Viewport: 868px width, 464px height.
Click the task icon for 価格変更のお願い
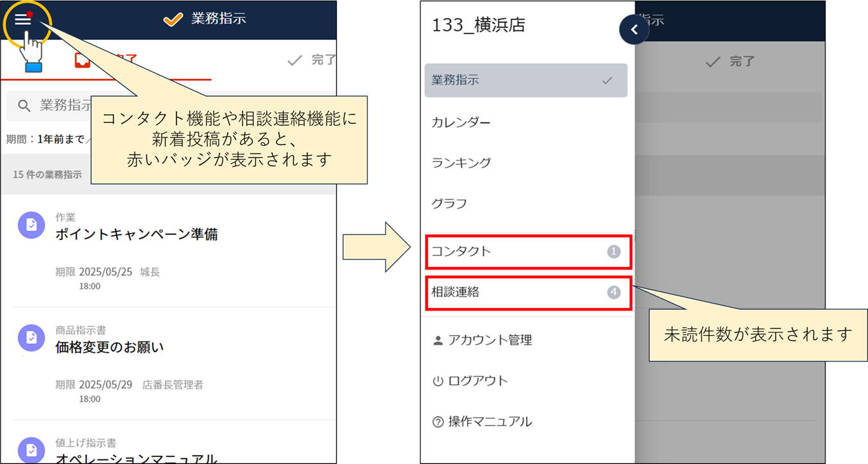(31, 338)
